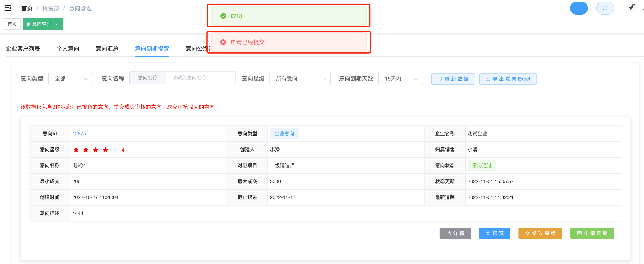Expand the 意向类型 全部 dropdown
The width and height of the screenshot is (644, 264).
click(x=71, y=79)
